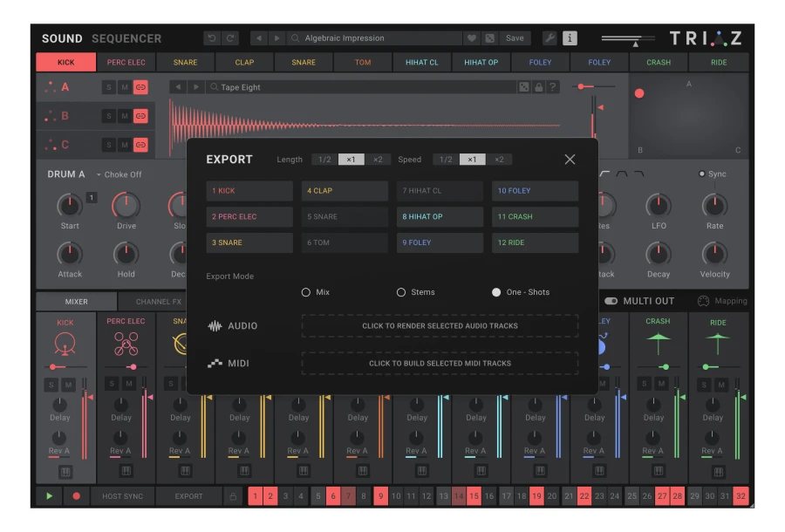Enable the Sync option

[x=702, y=174]
